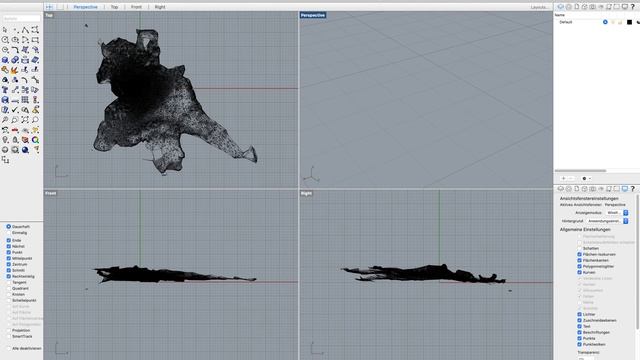Click the Zoom magnifier tool

pyautogui.click(x=5, y=120)
